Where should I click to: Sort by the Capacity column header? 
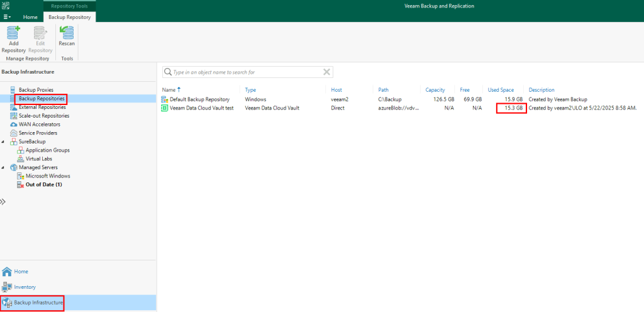click(435, 89)
